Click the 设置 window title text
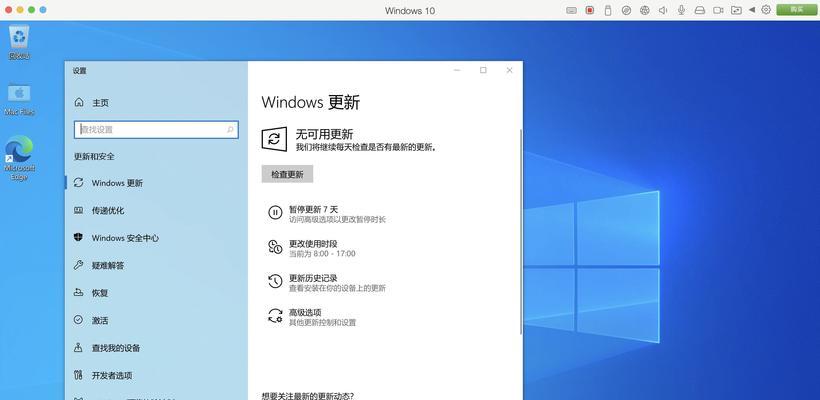This screenshot has height=400, width=820. pyautogui.click(x=79, y=71)
